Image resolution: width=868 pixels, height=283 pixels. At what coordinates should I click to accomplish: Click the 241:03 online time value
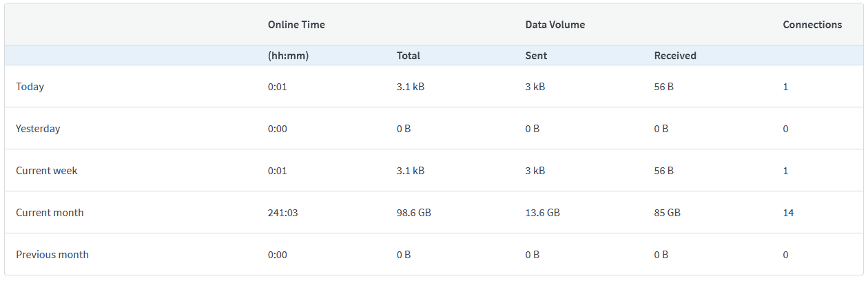click(282, 213)
